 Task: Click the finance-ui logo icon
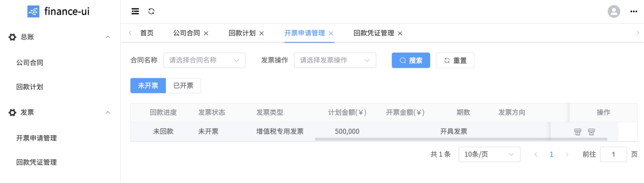point(33,11)
